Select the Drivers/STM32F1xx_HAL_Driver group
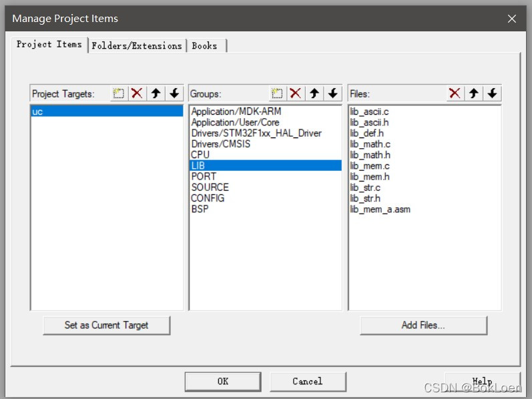 coord(265,133)
